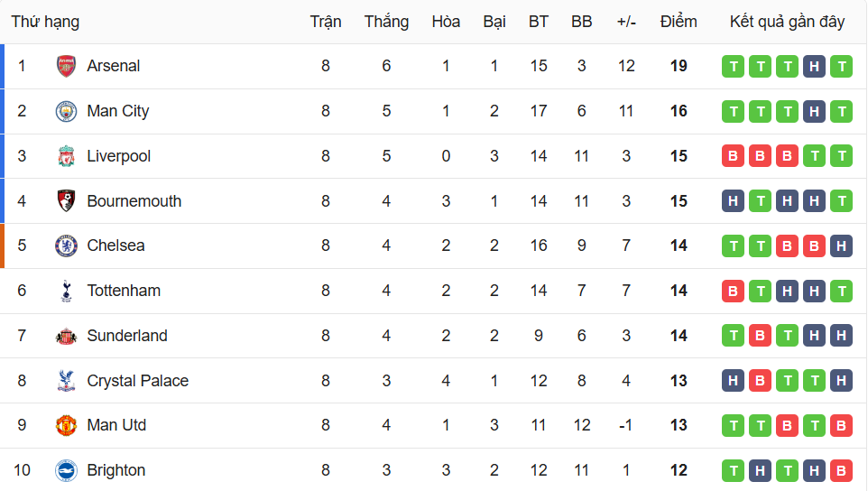Click Brighton's red 'B' result badge
868x491 pixels.
842,470
